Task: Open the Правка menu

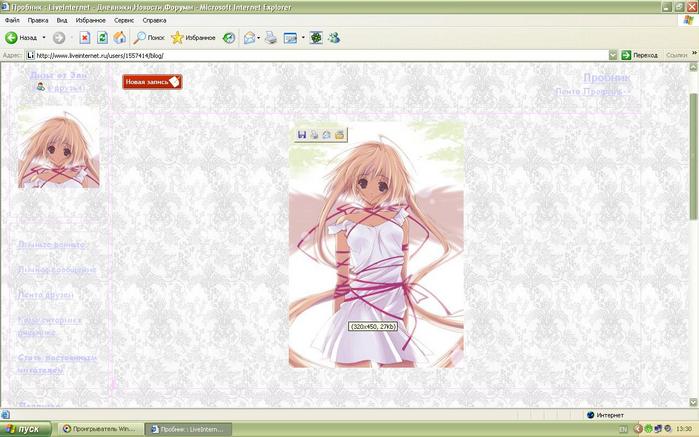Action: coord(38,21)
